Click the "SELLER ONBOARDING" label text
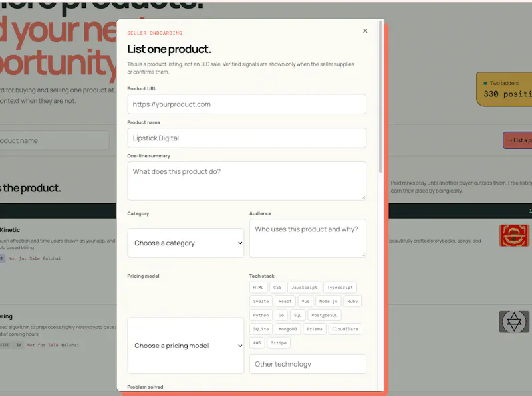This screenshot has height=396, width=532. 155,33
